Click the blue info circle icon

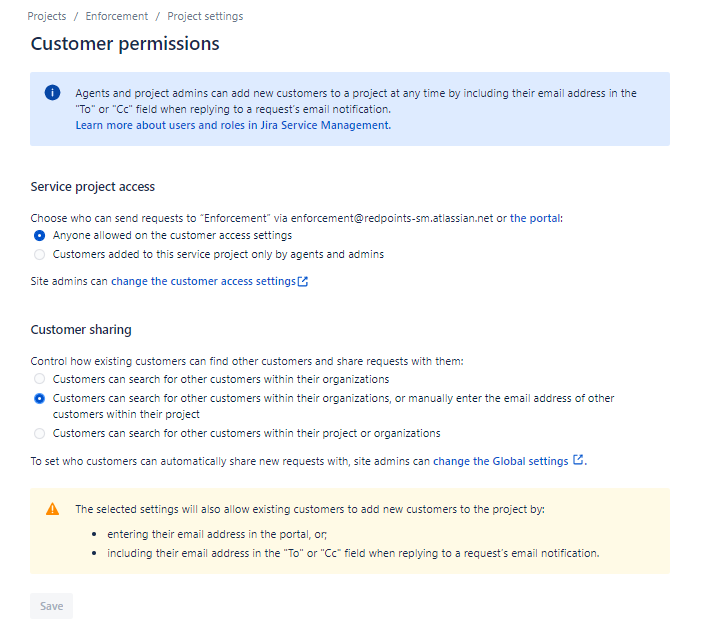[52, 93]
